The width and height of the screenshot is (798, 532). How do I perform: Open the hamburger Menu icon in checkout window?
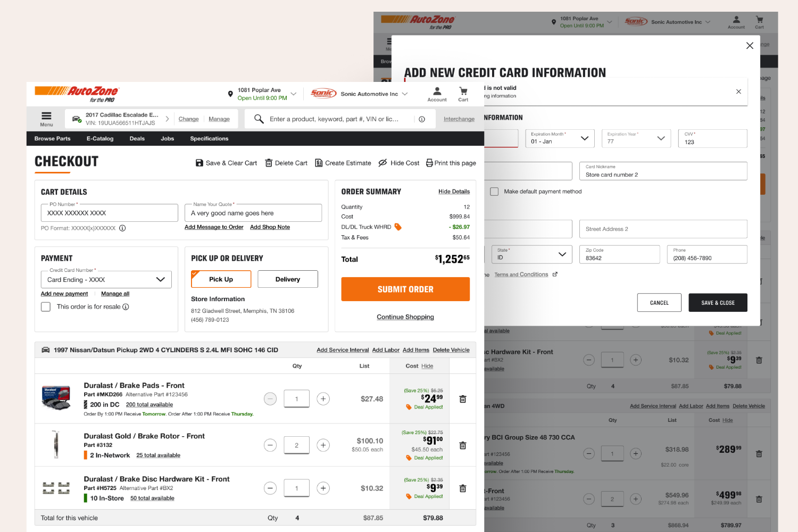pos(46,116)
